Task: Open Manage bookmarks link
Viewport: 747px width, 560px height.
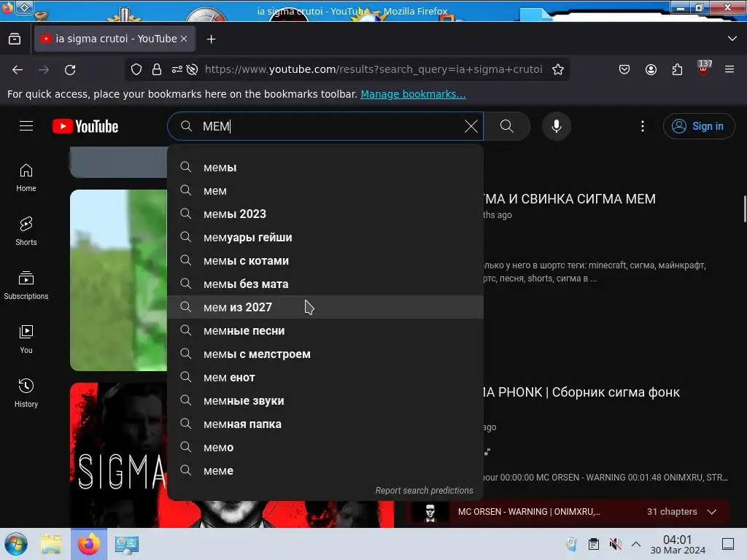Action: 413,94
